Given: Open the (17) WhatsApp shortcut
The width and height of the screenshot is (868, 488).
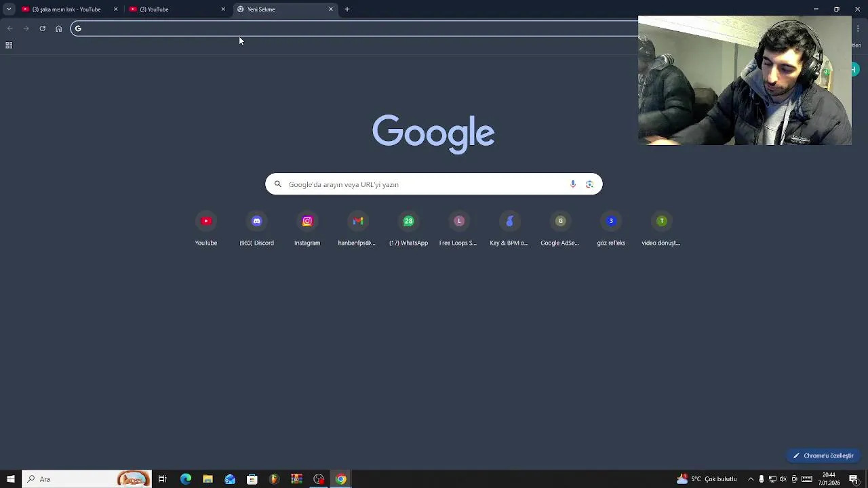Looking at the screenshot, I should [x=408, y=230].
